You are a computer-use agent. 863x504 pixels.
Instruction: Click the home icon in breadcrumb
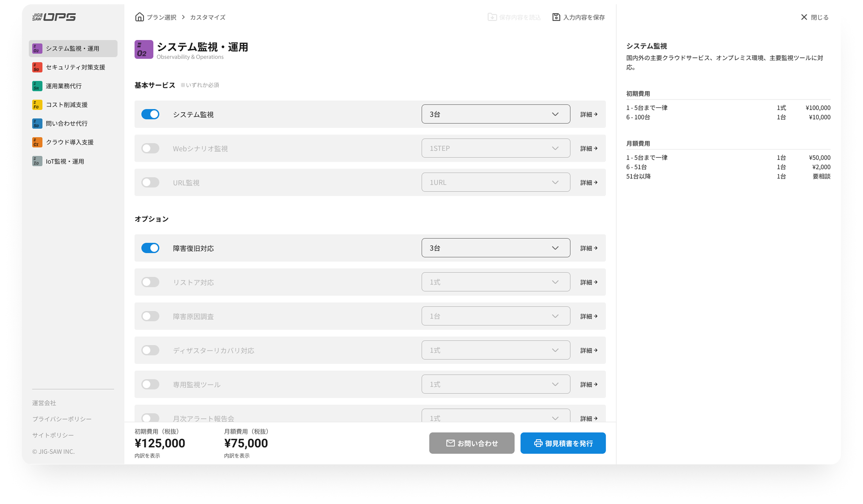pos(139,17)
